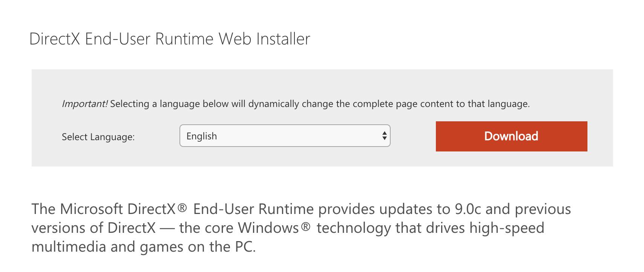Image resolution: width=644 pixels, height=272 pixels.
Task: Click the 'Select Language:' label
Action: pyautogui.click(x=98, y=137)
